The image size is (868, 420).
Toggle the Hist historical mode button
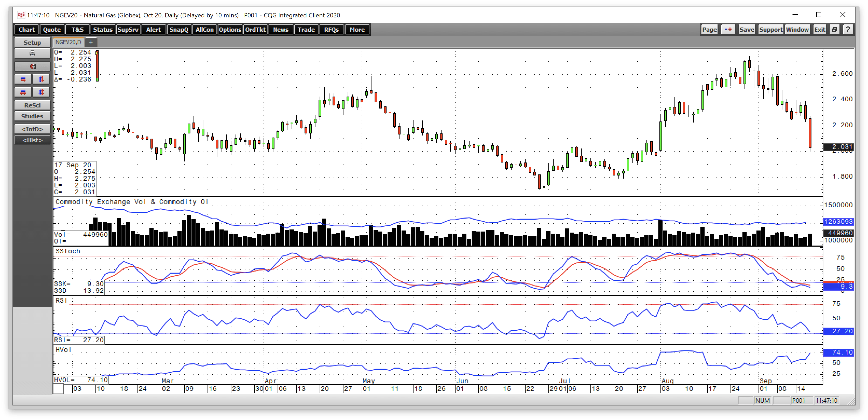click(x=32, y=140)
